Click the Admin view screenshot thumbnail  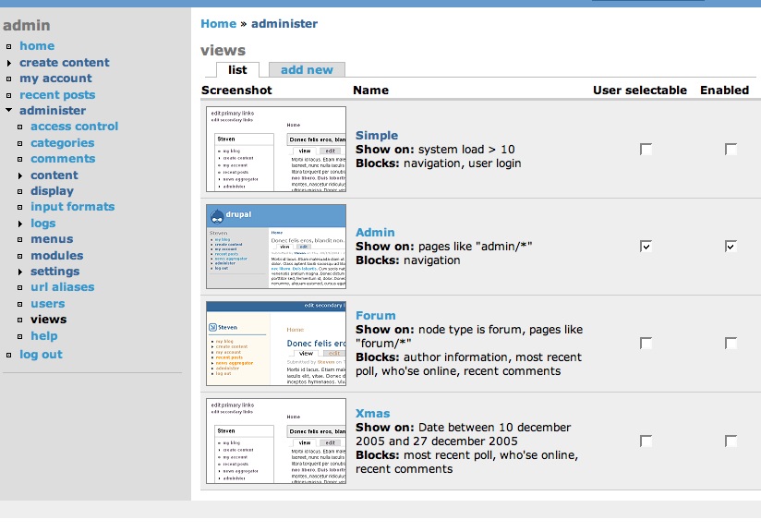[276, 246]
